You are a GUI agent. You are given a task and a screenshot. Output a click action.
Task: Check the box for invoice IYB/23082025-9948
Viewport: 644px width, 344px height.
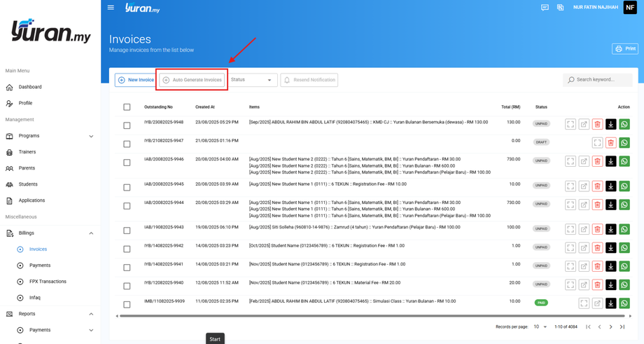pos(127,125)
